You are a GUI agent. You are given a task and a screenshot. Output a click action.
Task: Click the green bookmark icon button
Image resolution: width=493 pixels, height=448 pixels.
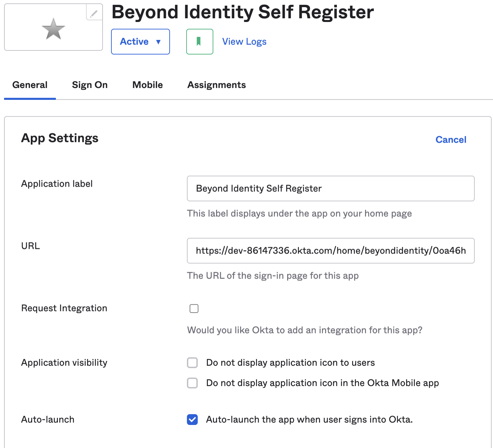[x=199, y=42]
